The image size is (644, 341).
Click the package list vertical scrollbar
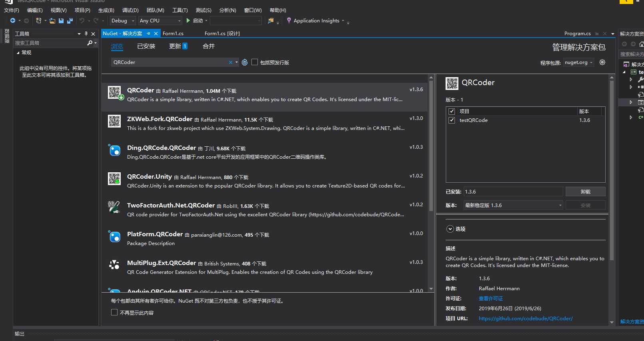click(431, 146)
